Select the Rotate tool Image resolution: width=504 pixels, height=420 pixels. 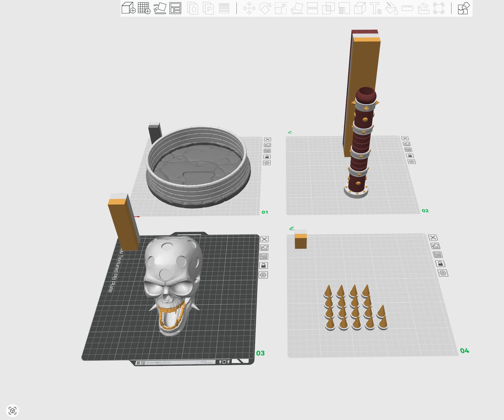[265, 8]
